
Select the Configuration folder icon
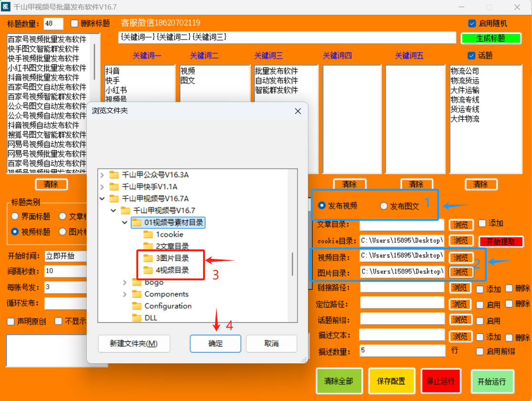pos(137,306)
